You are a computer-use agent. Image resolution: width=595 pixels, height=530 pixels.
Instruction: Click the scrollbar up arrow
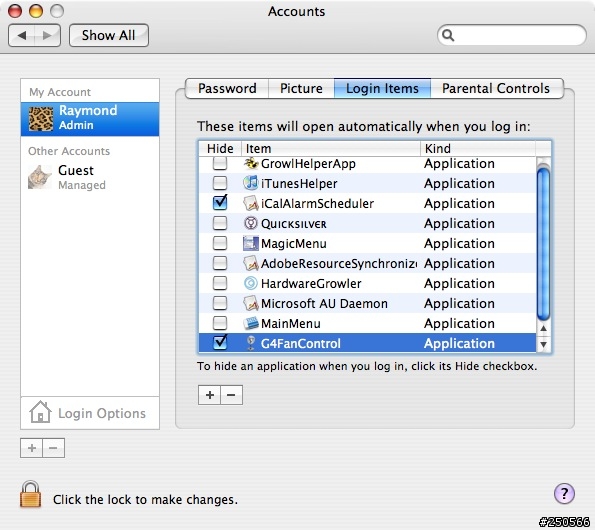pyautogui.click(x=543, y=329)
